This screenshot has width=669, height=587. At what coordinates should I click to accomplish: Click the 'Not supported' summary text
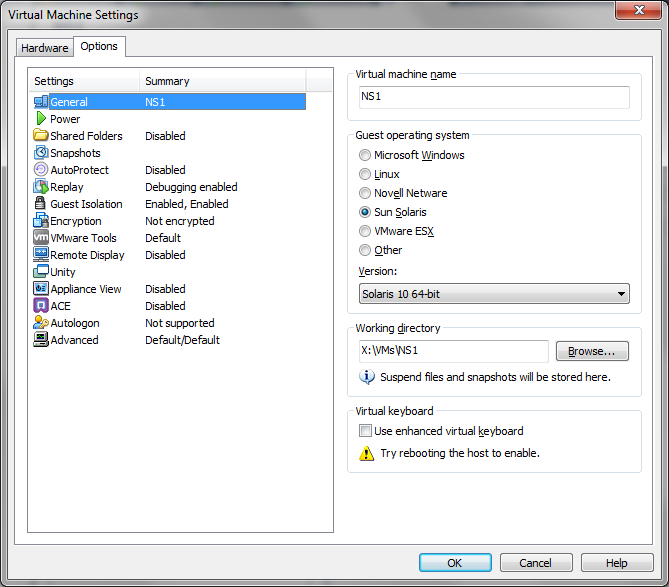click(180, 323)
